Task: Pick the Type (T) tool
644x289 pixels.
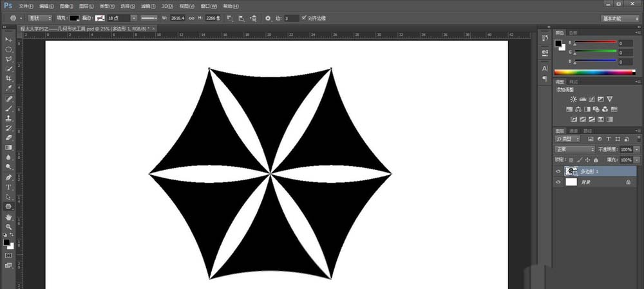Action: pyautogui.click(x=9, y=187)
